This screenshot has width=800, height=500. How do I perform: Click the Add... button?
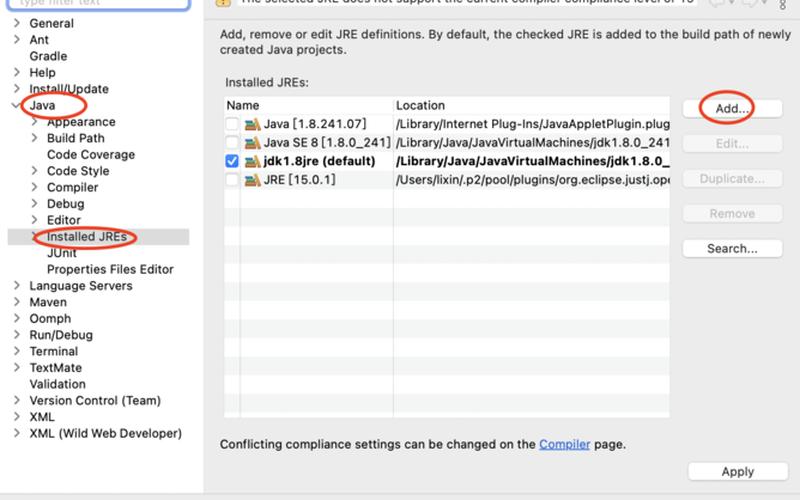[x=732, y=109]
